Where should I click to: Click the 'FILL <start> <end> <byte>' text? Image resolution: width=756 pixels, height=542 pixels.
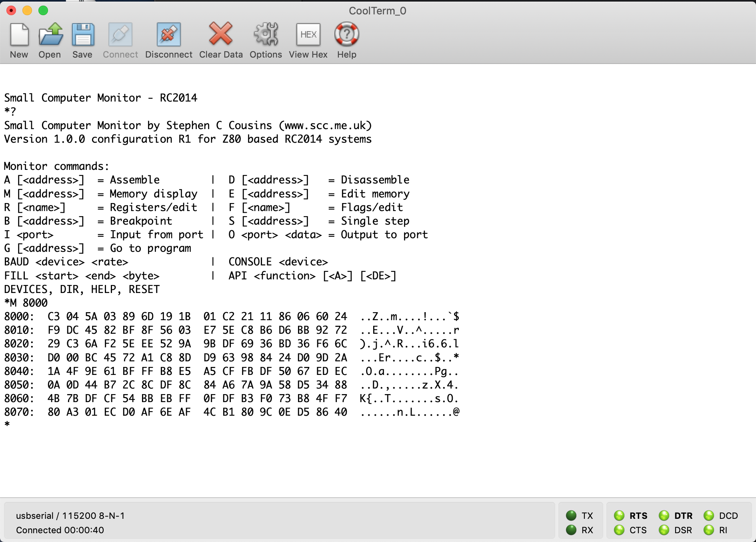click(x=82, y=275)
